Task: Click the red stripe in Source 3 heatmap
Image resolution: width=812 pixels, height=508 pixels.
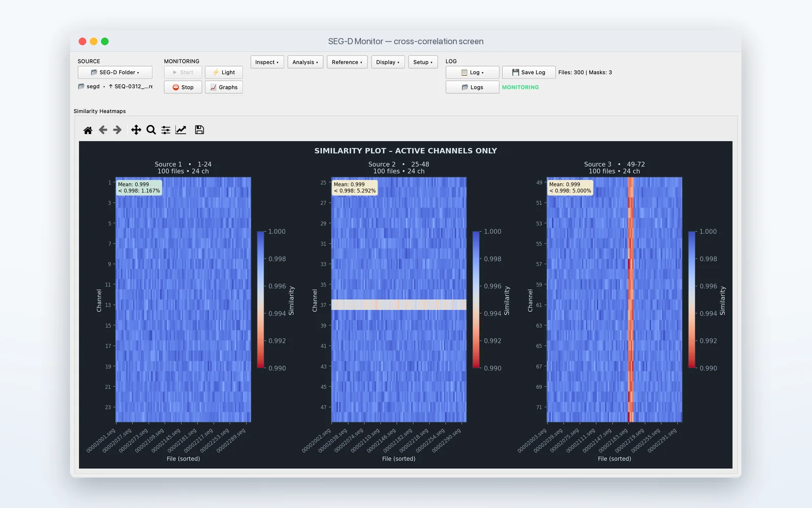Action: tap(631, 300)
